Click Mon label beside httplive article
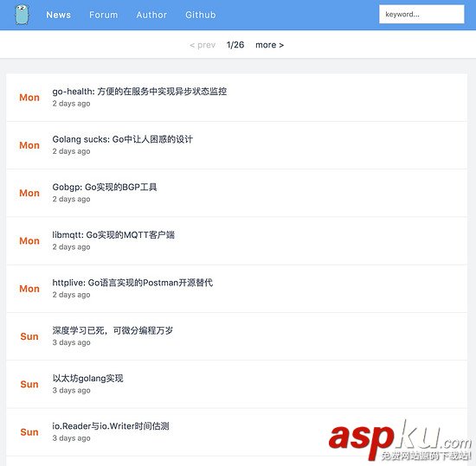The width and height of the screenshot is (476, 466). [x=29, y=289]
